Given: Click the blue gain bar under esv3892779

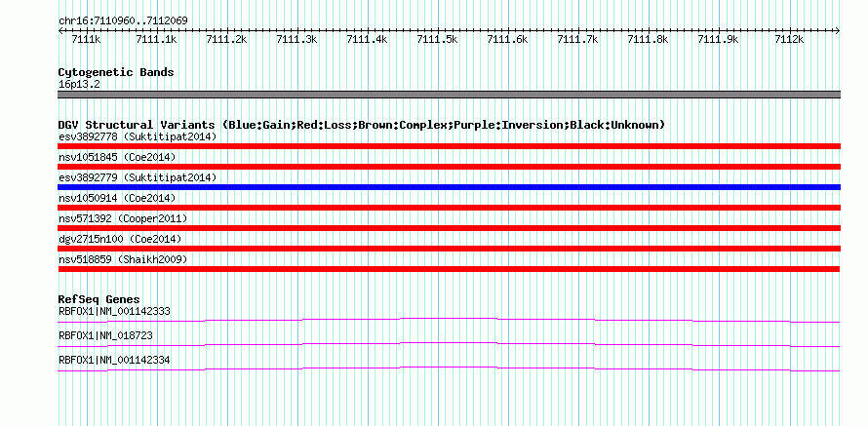Looking at the screenshot, I should pyautogui.click(x=449, y=187).
